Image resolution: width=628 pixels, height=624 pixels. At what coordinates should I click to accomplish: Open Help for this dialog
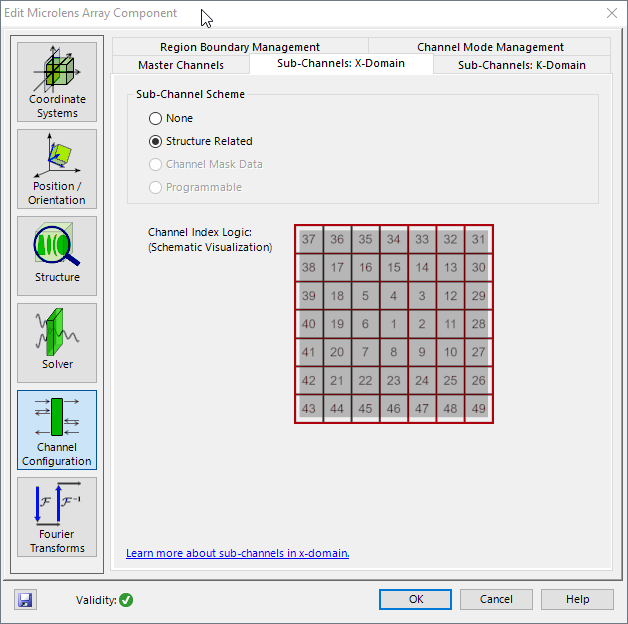coord(577,599)
